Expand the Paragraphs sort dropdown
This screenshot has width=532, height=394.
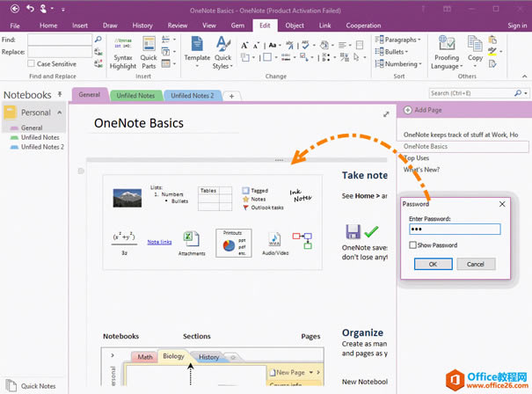point(402,40)
